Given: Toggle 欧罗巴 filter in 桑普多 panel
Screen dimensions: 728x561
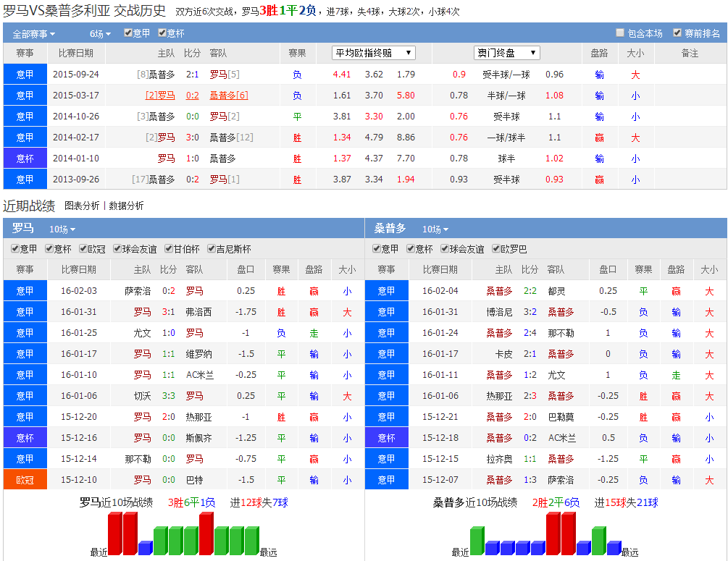Looking at the screenshot, I should point(496,249).
